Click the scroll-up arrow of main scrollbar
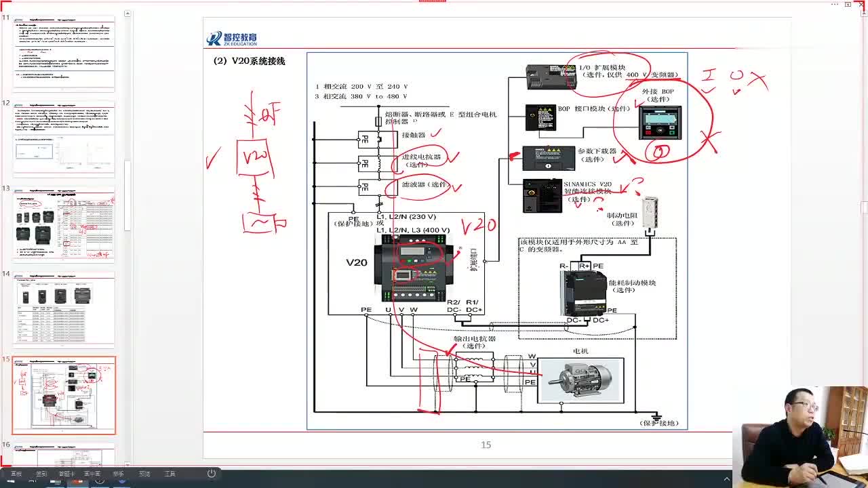868x488 pixels. coord(863,13)
